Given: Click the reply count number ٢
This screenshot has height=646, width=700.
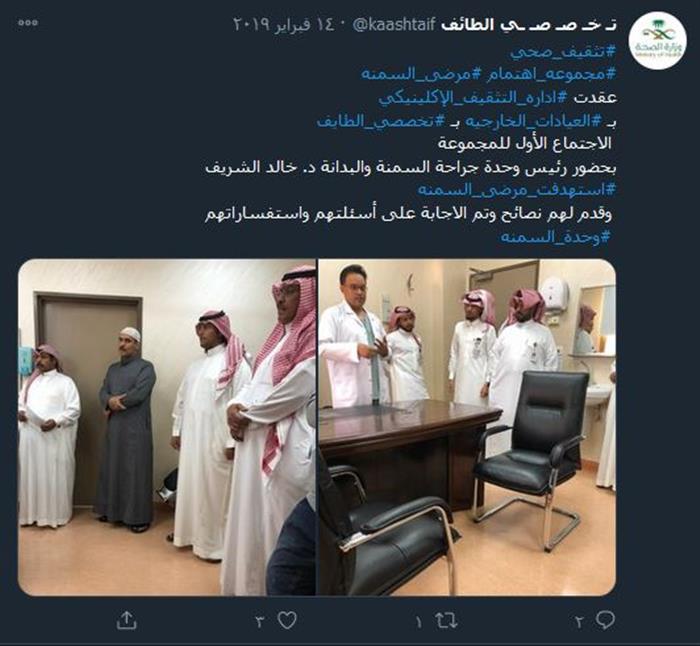Looking at the screenshot, I should (x=579, y=622).
